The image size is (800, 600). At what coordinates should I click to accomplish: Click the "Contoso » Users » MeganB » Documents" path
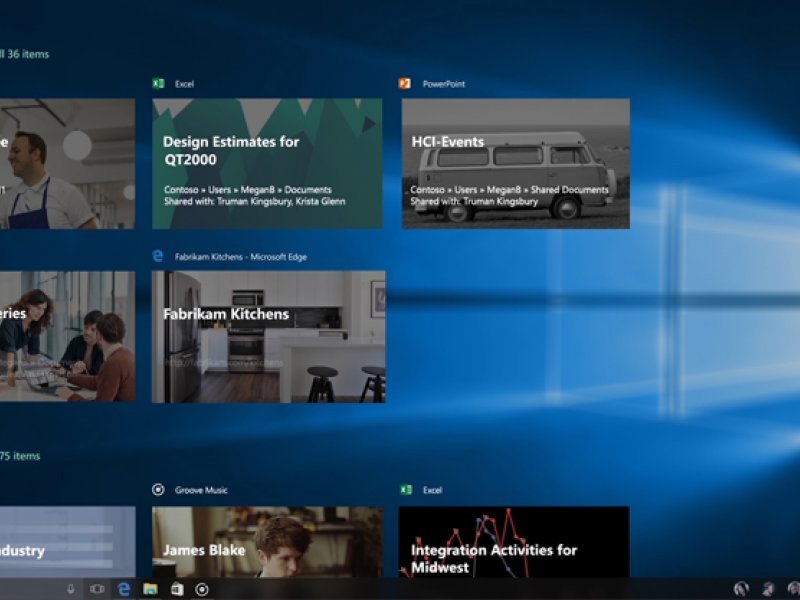click(x=248, y=190)
